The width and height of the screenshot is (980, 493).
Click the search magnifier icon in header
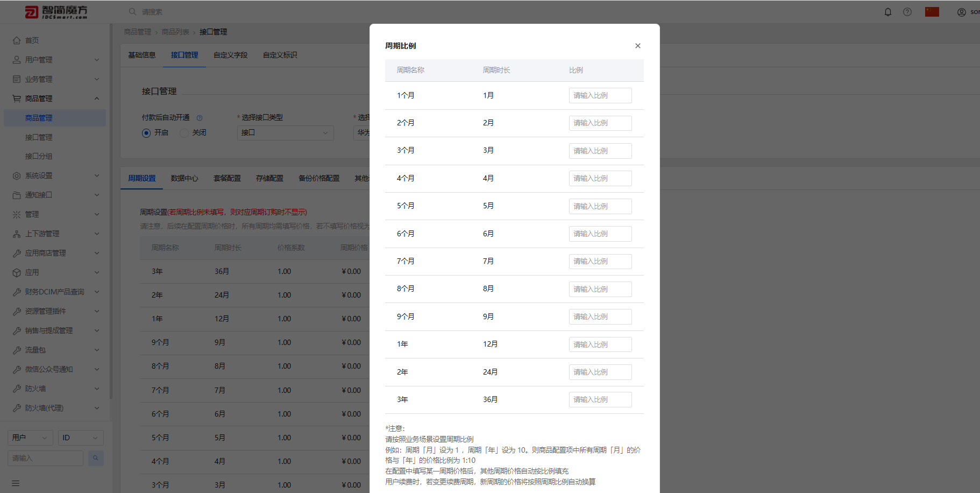(132, 11)
